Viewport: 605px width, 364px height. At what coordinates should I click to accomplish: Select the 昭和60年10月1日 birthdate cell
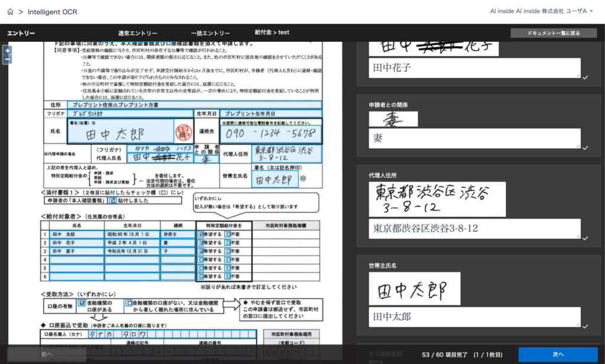click(x=132, y=235)
